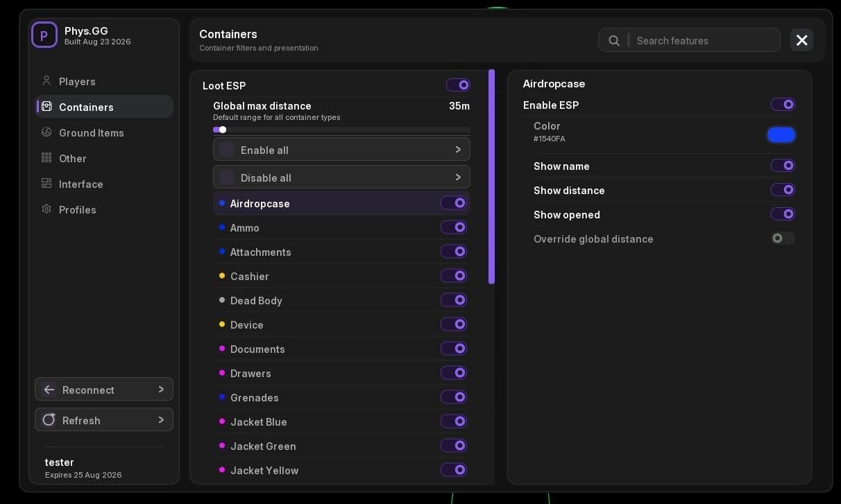Click the Players sidebar icon

(46, 81)
